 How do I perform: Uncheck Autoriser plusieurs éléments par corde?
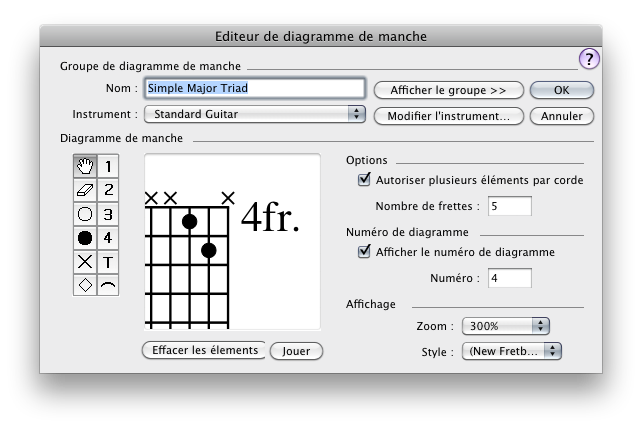click(x=364, y=181)
